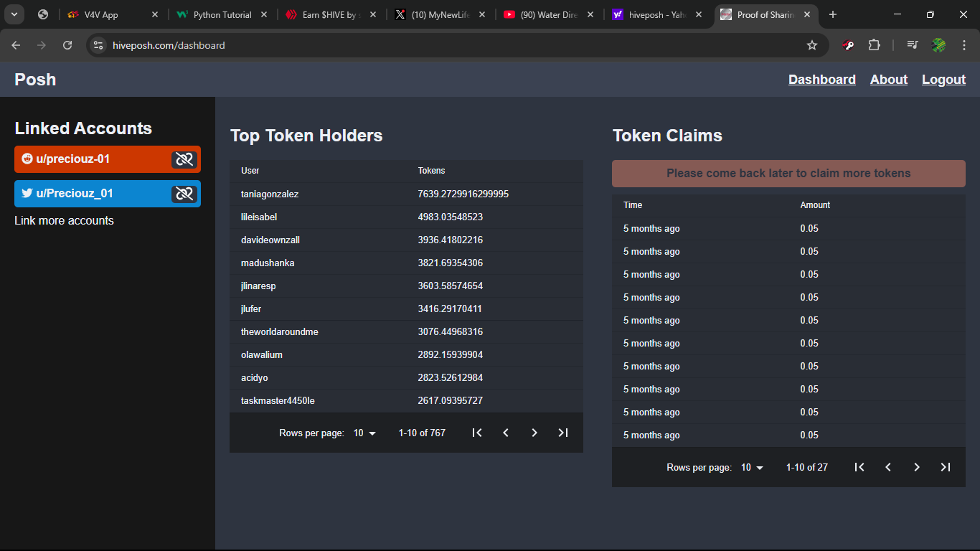Click the Amount column header
Viewport: 980px width, 551px height.
pyautogui.click(x=815, y=205)
